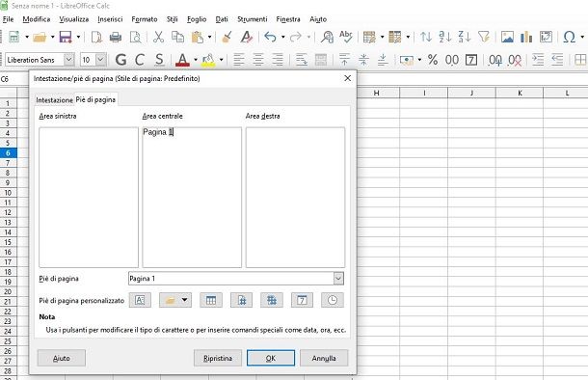Click the text attributes button in custom footer

140,300
